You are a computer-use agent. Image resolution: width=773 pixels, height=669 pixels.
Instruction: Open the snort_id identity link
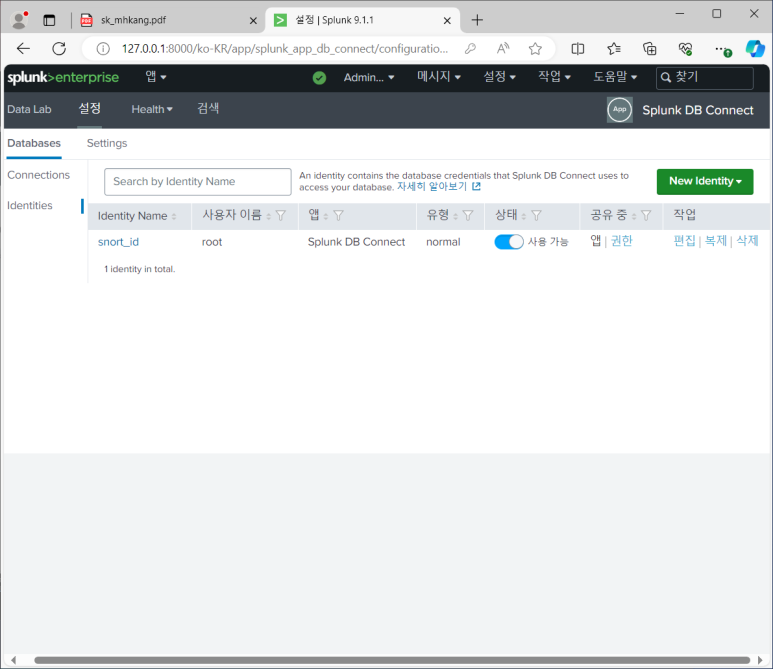(x=118, y=242)
